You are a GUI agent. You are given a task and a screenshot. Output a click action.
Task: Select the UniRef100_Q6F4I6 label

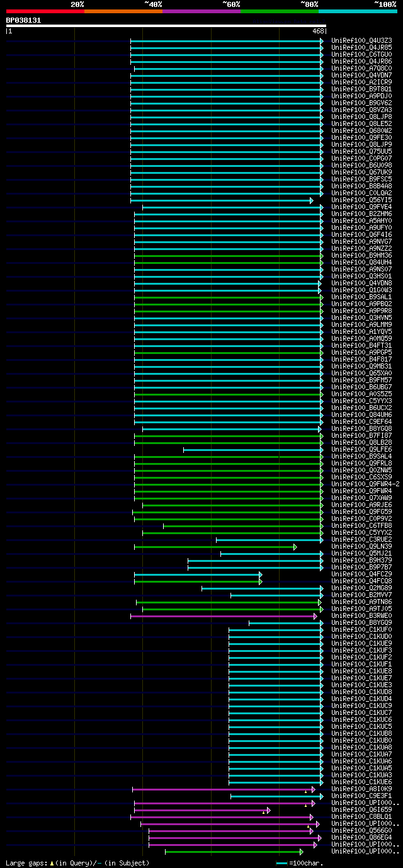[361, 234]
